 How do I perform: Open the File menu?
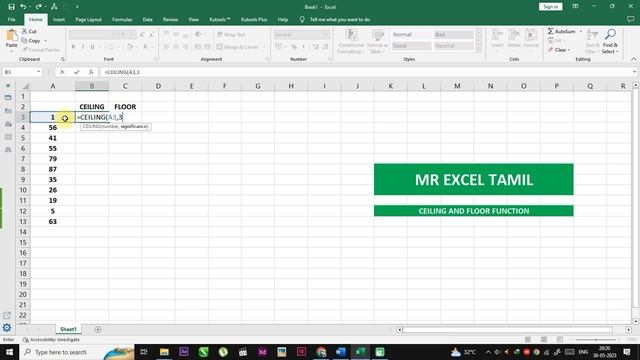pyautogui.click(x=11, y=19)
